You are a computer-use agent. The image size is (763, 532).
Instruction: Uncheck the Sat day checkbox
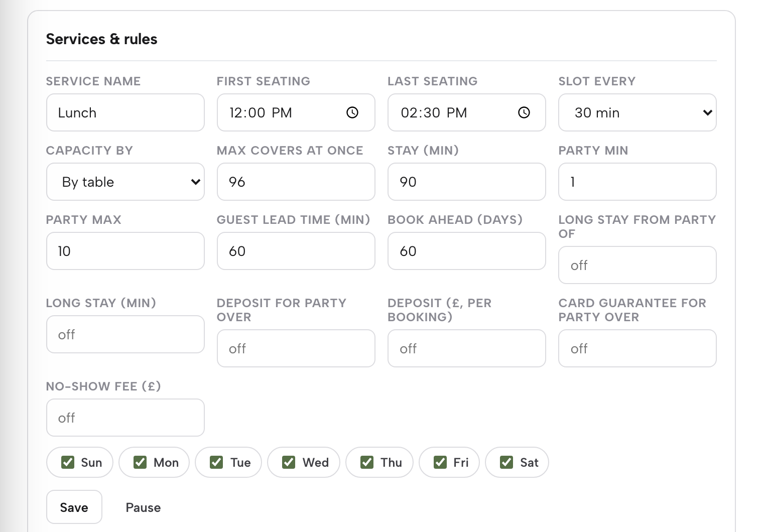point(506,462)
